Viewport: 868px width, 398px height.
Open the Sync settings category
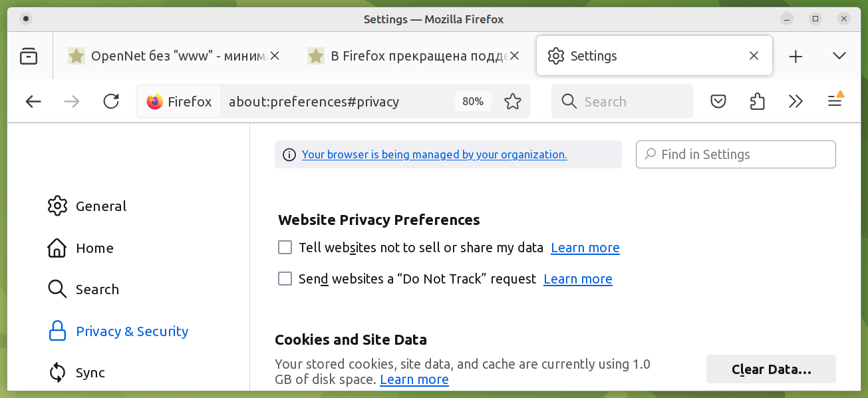tap(90, 373)
